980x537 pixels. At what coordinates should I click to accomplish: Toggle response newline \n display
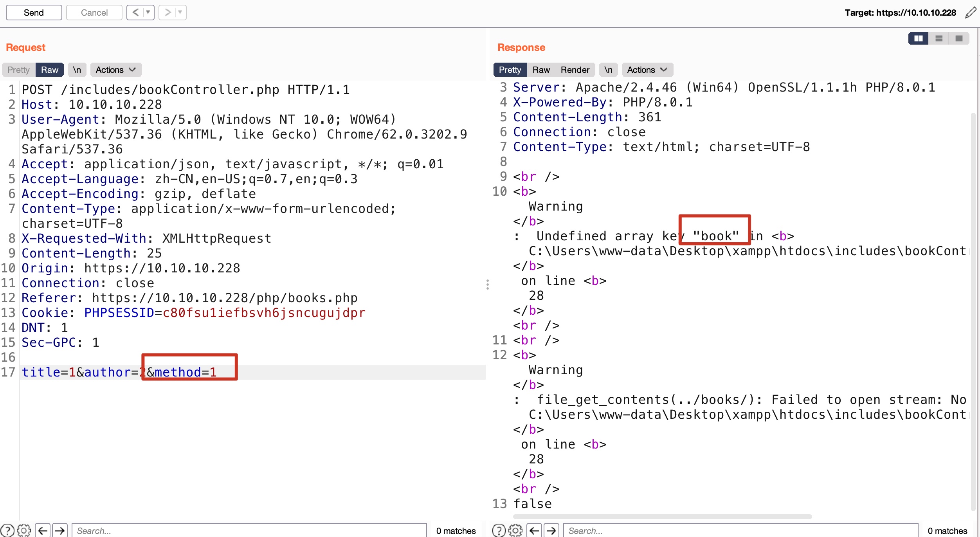pos(608,70)
